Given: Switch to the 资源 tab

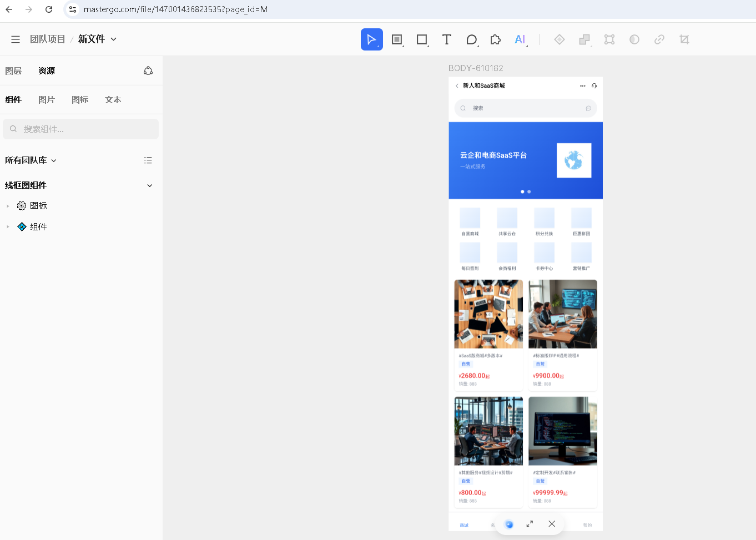Looking at the screenshot, I should coord(47,71).
